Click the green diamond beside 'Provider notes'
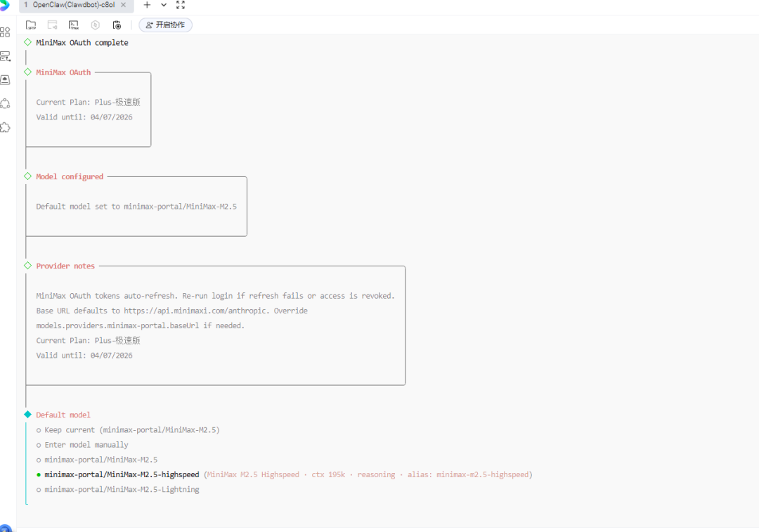 point(27,266)
